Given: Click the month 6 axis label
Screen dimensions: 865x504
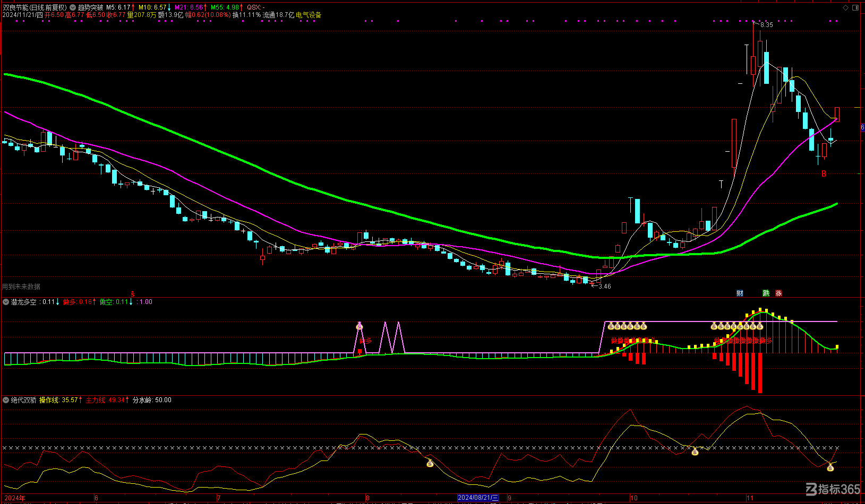Looking at the screenshot, I should [96, 498].
